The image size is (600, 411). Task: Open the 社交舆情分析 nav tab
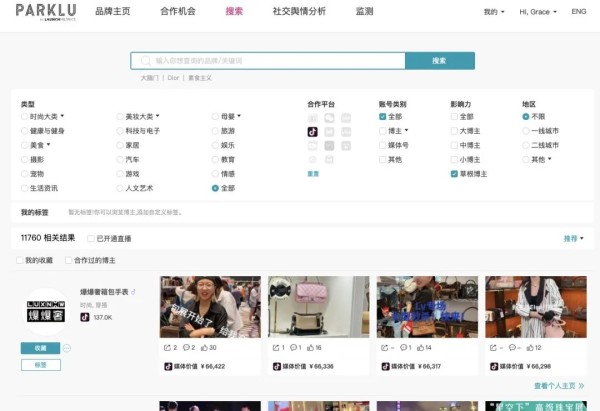coord(299,11)
